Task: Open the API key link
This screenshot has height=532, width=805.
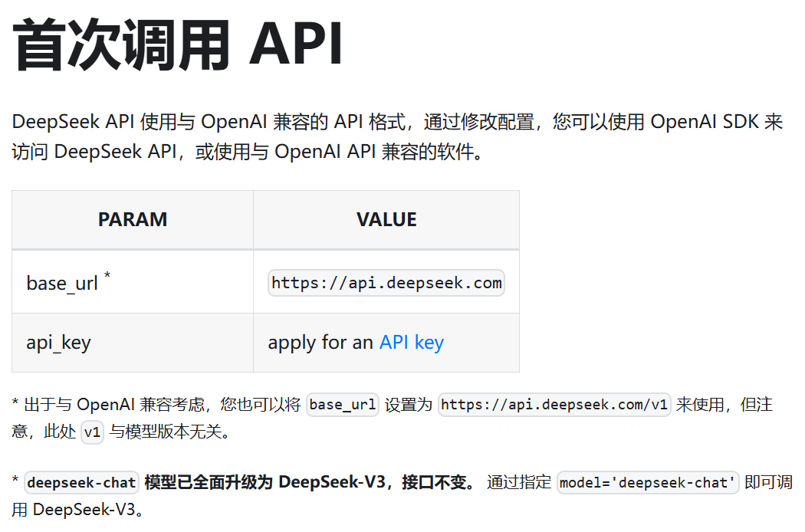Action: click(x=411, y=343)
